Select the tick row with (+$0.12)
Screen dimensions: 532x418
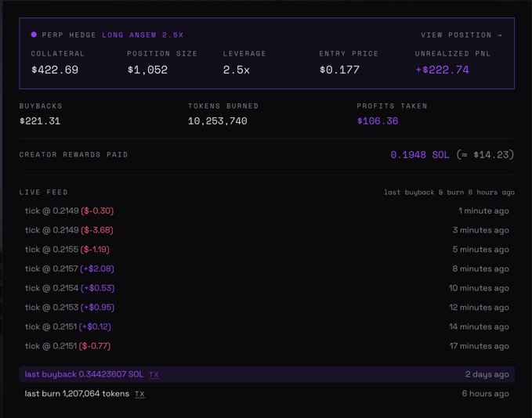tap(267, 326)
